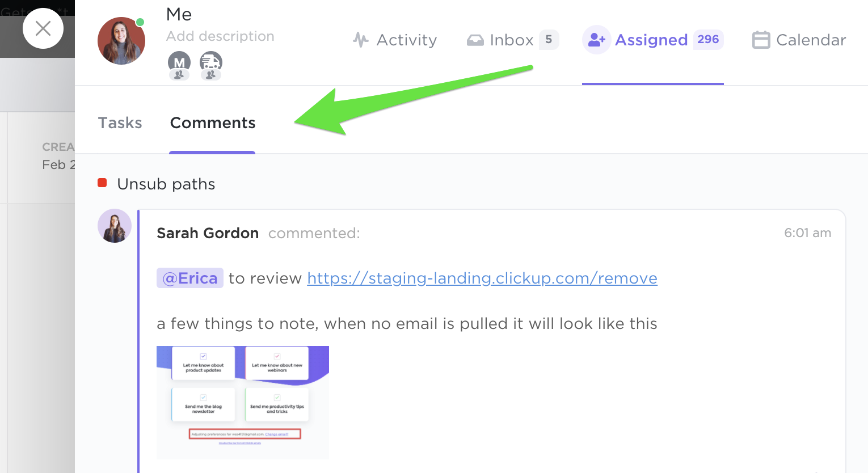Open the Calendar tab label
The image size is (868, 473).
coord(811,40)
